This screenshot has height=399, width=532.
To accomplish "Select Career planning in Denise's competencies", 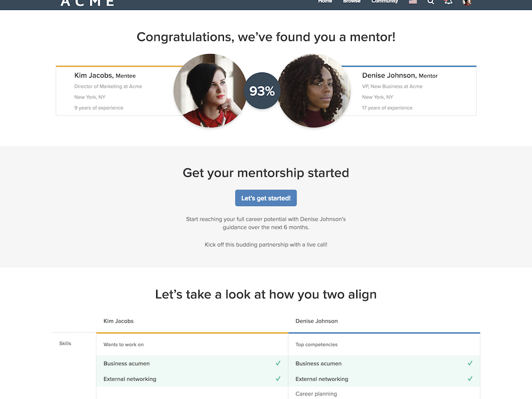I will pyautogui.click(x=316, y=394).
